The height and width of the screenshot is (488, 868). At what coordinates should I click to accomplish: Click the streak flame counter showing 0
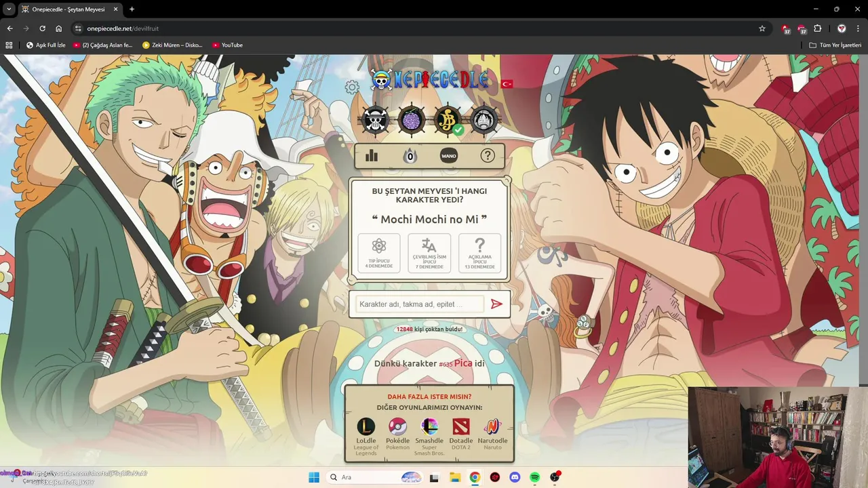pyautogui.click(x=410, y=157)
